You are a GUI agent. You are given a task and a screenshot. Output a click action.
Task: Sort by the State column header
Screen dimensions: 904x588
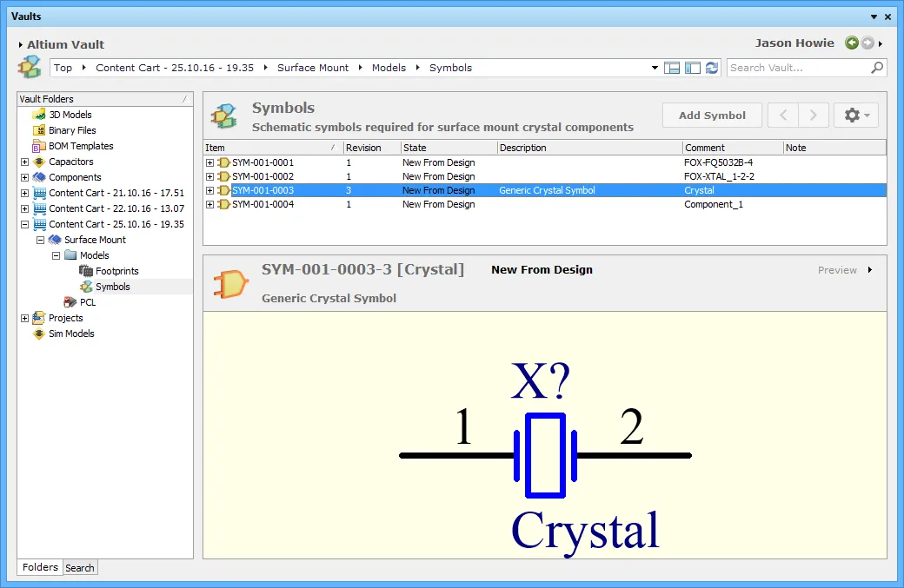click(x=449, y=148)
